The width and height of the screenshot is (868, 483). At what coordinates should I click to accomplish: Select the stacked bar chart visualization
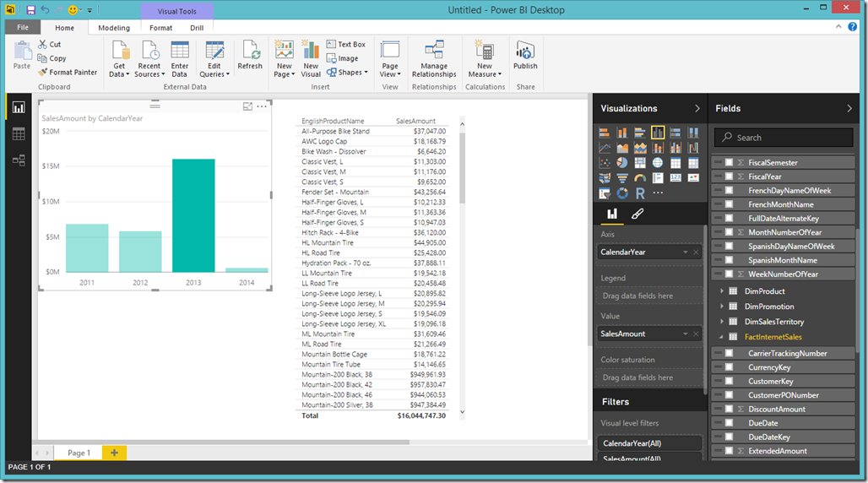point(605,133)
